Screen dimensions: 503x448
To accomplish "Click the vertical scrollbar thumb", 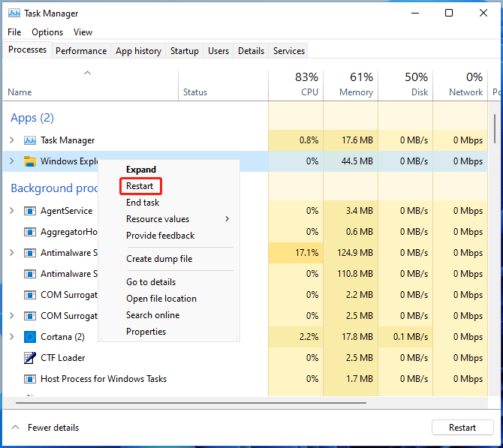I will (x=495, y=128).
